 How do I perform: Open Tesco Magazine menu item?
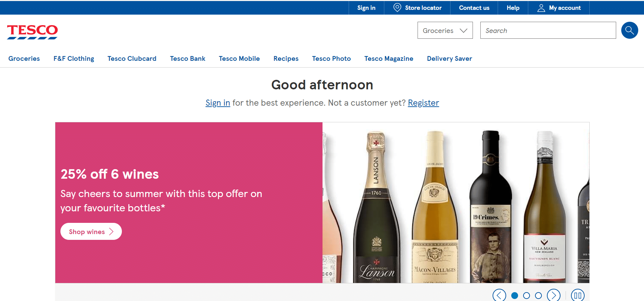click(x=389, y=58)
